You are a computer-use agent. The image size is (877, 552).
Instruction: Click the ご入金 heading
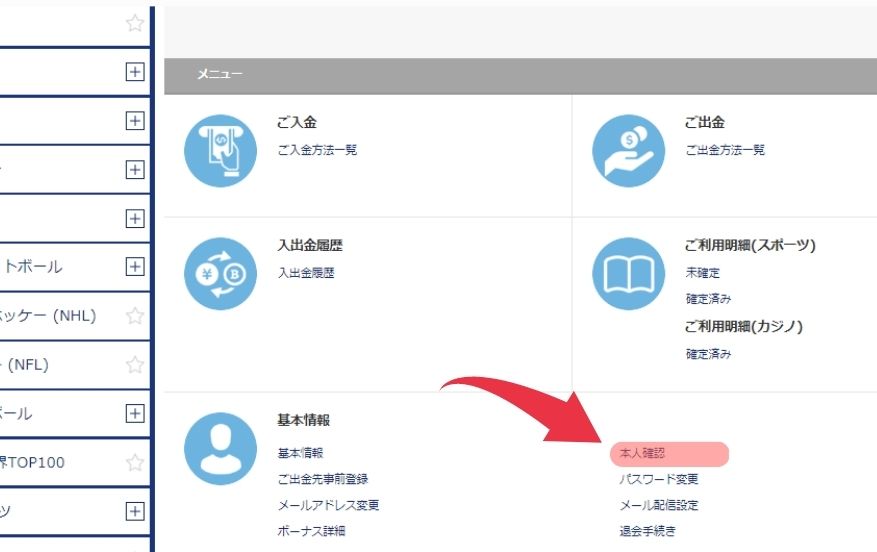pos(297,122)
